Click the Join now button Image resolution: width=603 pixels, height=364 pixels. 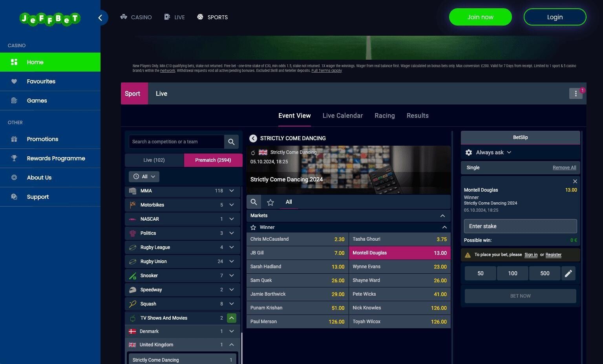(x=481, y=17)
